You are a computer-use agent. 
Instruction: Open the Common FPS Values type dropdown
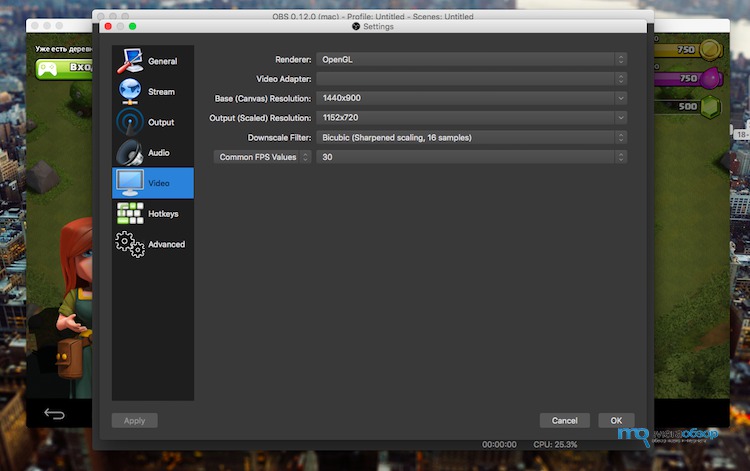coord(262,157)
